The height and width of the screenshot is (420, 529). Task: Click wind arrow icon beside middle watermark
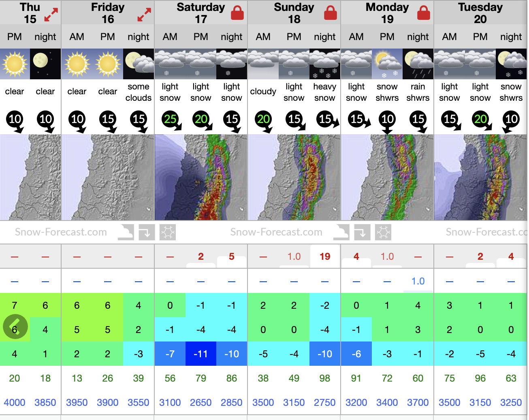click(x=361, y=232)
